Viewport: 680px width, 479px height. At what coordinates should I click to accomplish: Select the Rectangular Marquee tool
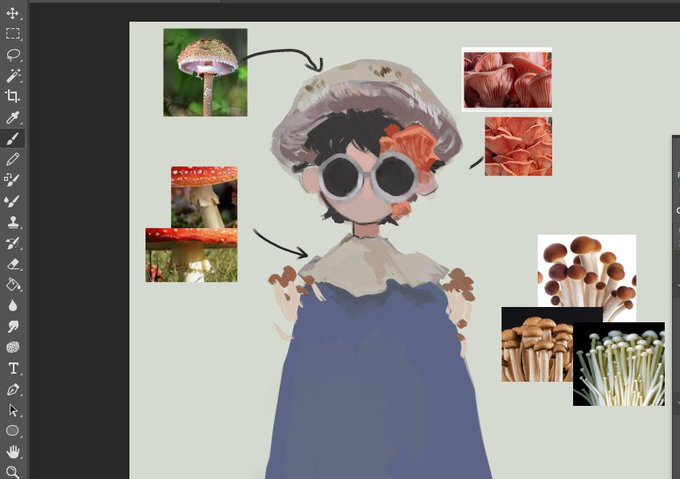coord(13,34)
